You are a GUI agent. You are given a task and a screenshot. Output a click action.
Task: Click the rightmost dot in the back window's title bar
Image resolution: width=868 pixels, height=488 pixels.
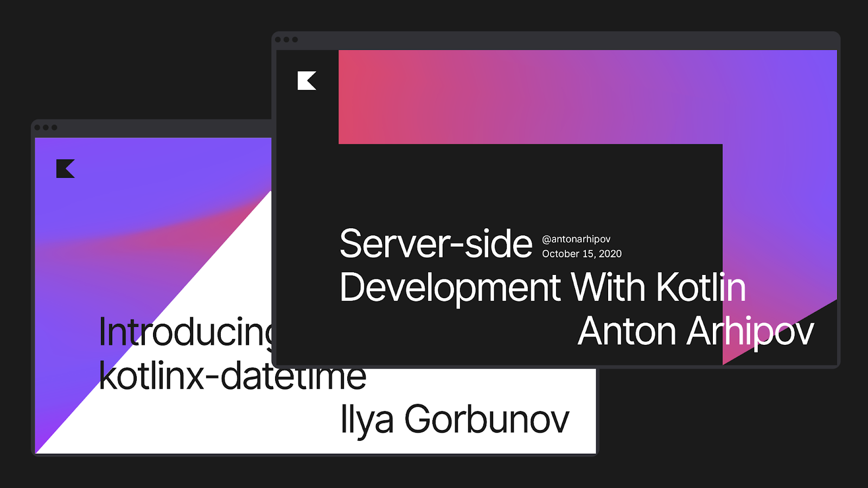tap(54, 127)
